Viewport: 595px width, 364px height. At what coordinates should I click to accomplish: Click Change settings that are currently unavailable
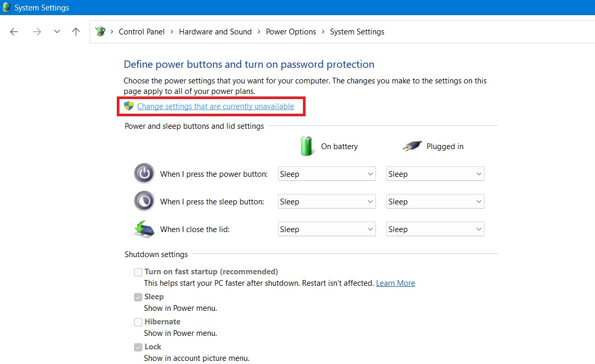pos(215,106)
